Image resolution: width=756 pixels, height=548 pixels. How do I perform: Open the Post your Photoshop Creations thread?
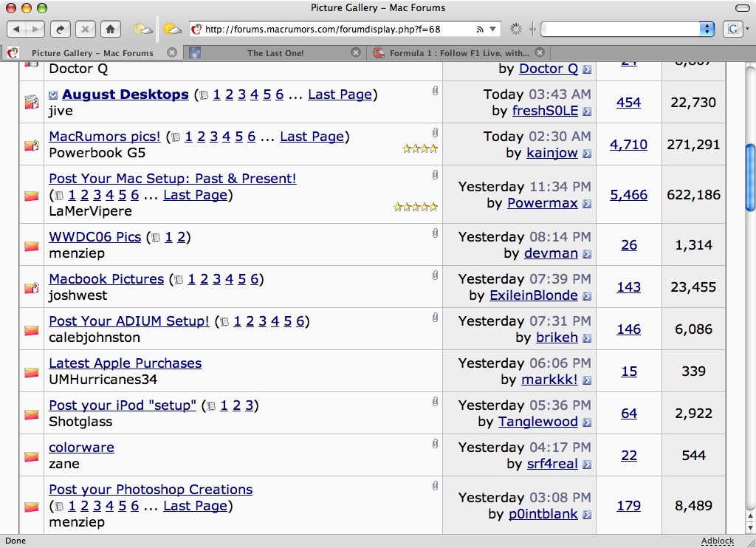151,489
